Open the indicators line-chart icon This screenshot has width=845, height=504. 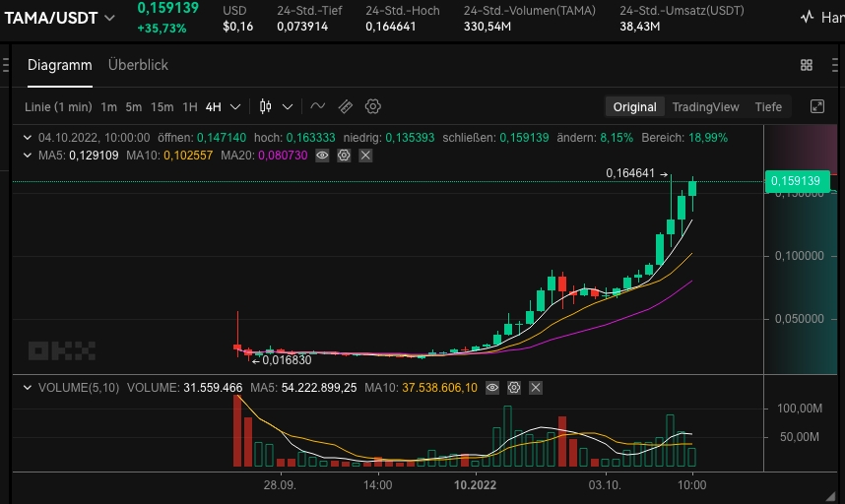(x=317, y=106)
